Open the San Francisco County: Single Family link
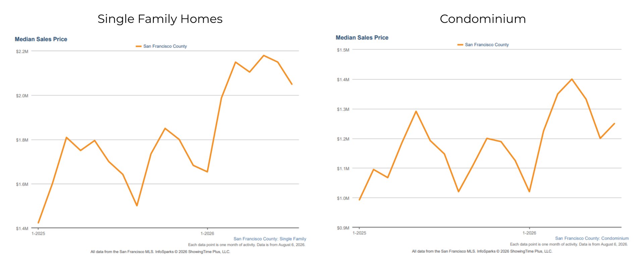The width and height of the screenshot is (644, 258). pos(270,239)
